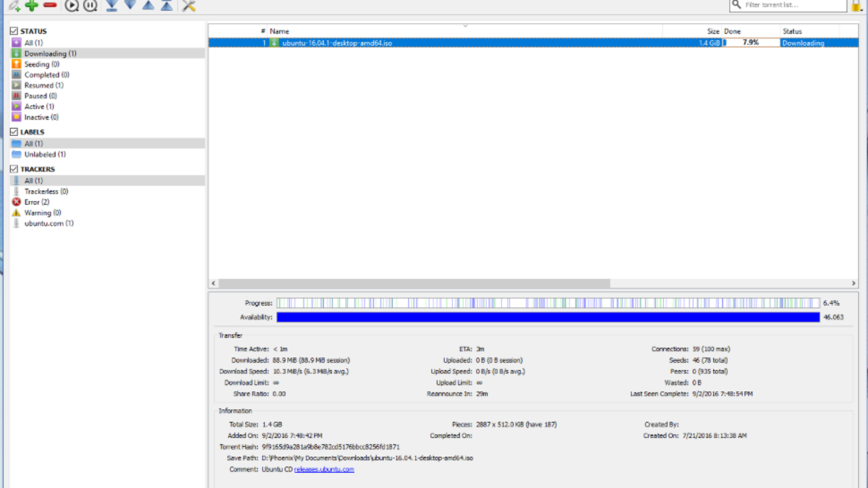Viewport: 868px width, 488px height.
Task: Select All (1) under Trackers
Action: click(107, 181)
